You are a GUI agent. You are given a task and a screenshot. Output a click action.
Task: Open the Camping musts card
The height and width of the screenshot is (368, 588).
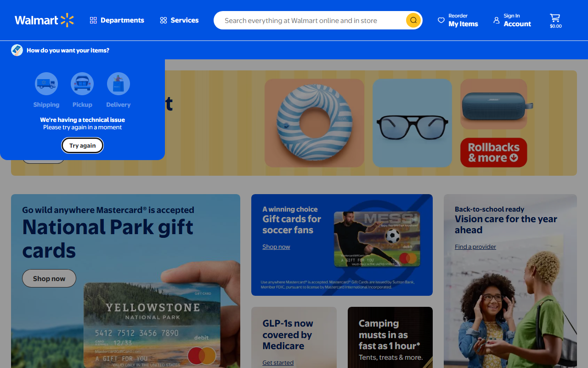390,337
